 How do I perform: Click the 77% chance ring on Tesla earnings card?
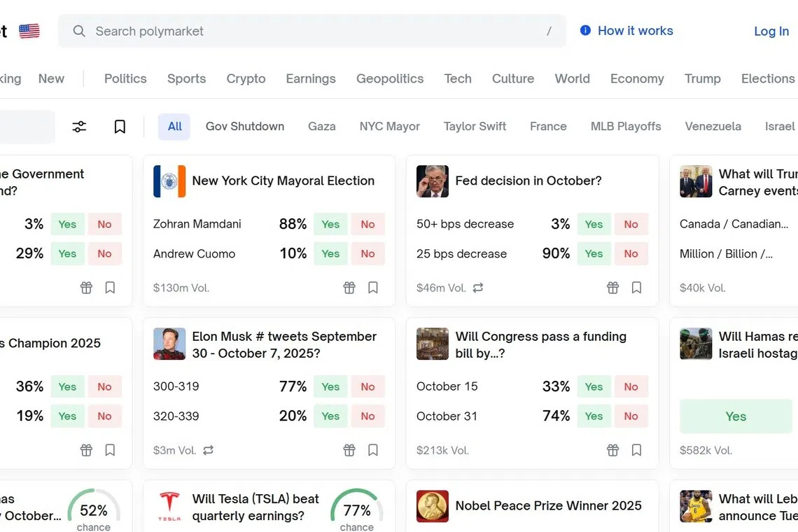358,510
